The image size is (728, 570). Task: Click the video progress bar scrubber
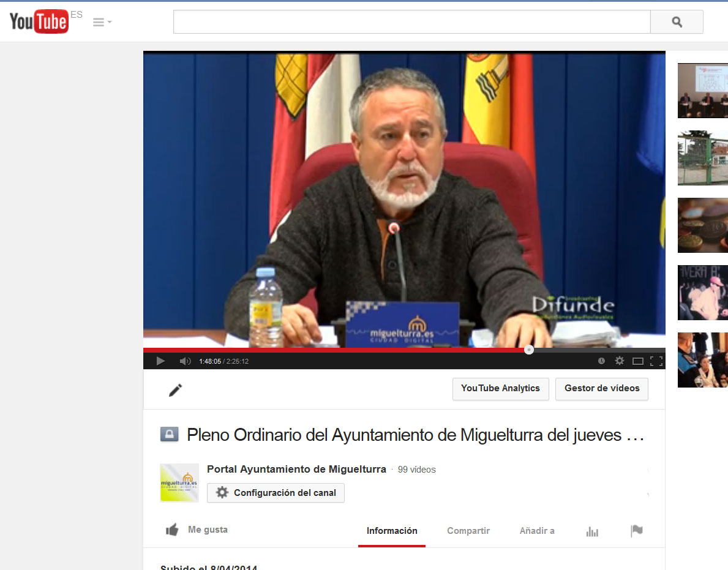click(529, 350)
